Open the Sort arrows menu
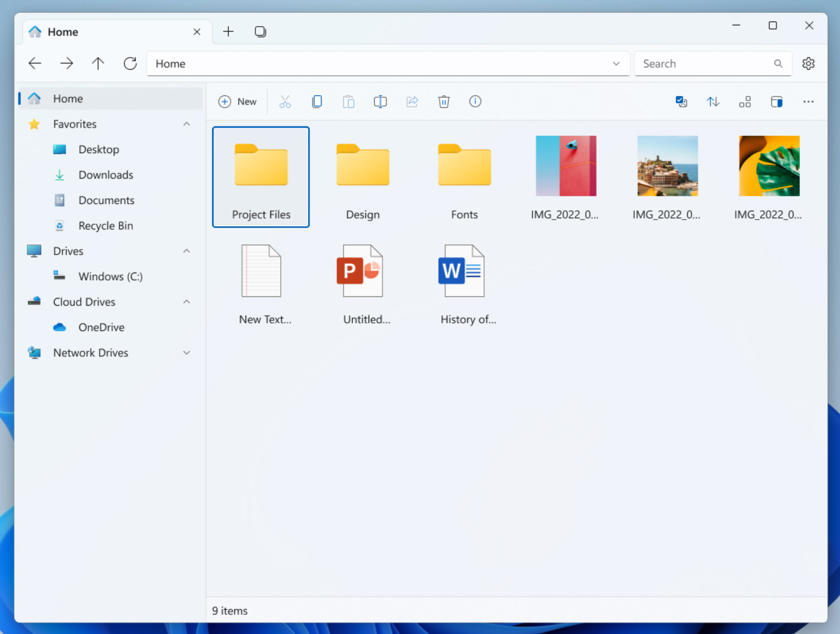The height and width of the screenshot is (634, 840). (x=713, y=102)
